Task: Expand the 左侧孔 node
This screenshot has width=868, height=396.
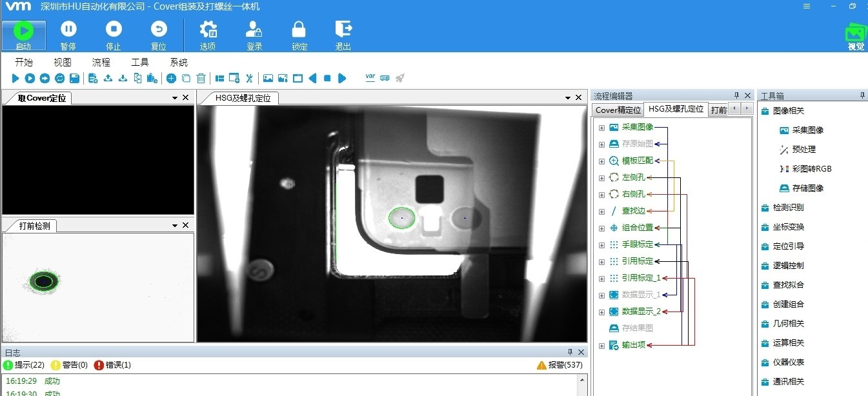Action: pos(601,178)
